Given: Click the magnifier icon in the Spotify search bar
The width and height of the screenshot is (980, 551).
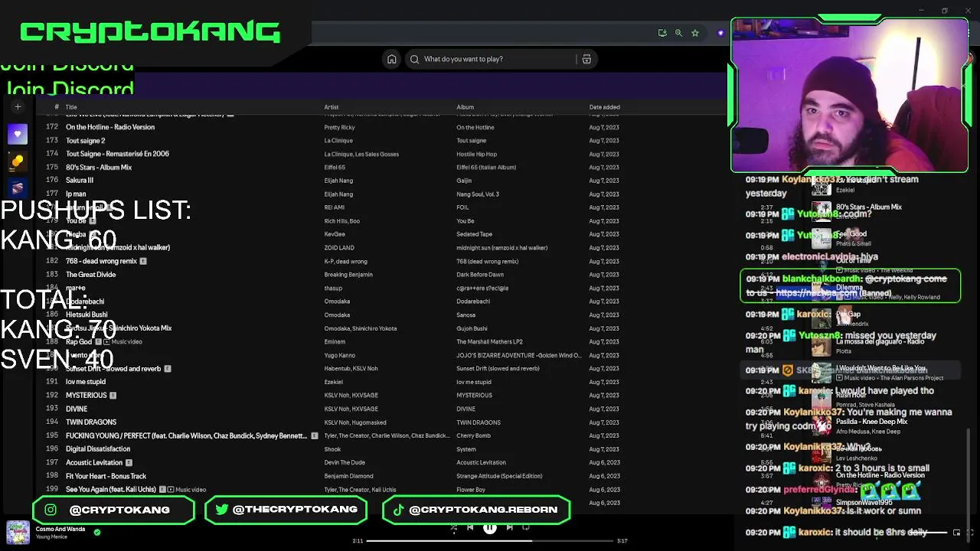Looking at the screenshot, I should 414,59.
